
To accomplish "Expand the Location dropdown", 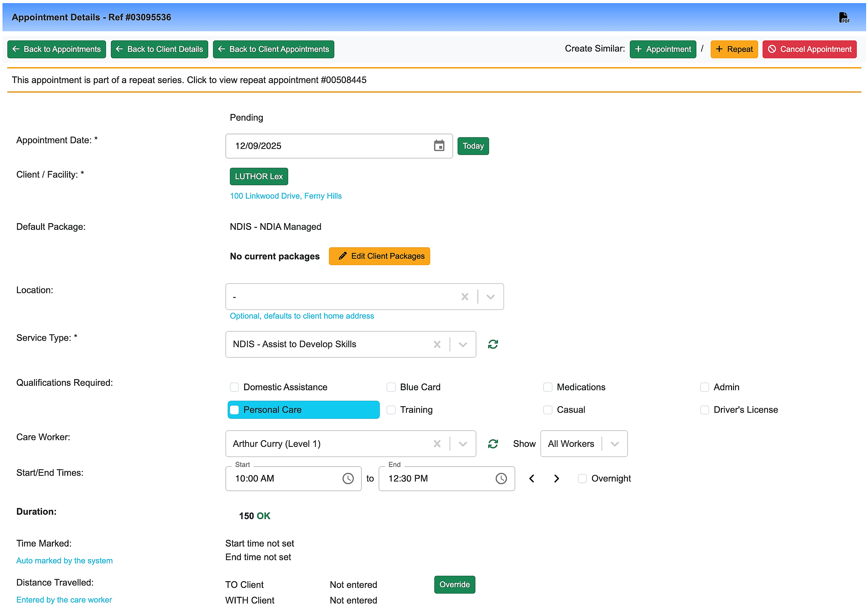I will (490, 297).
